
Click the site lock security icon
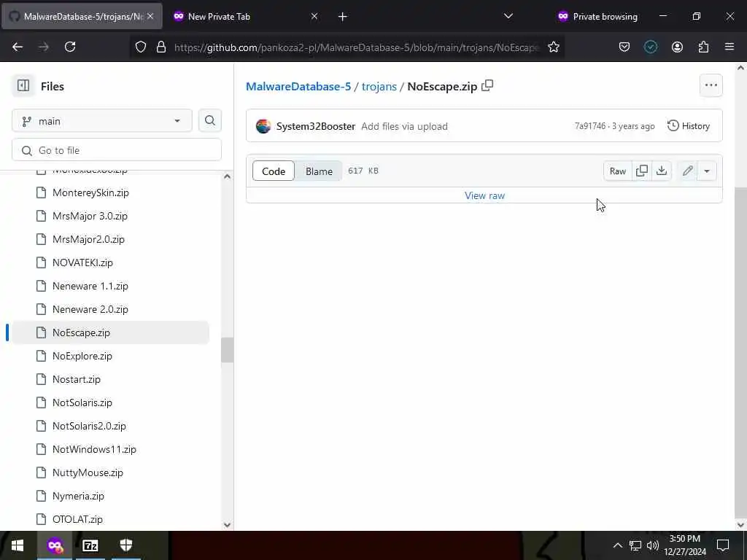161,47
